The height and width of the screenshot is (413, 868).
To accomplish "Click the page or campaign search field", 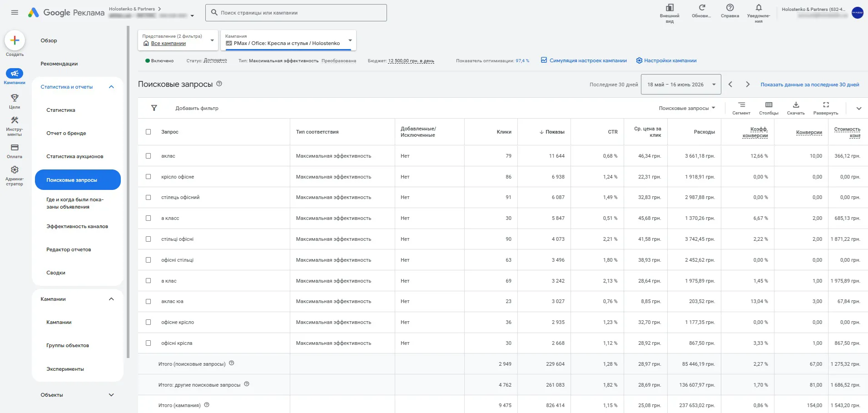I will click(296, 13).
